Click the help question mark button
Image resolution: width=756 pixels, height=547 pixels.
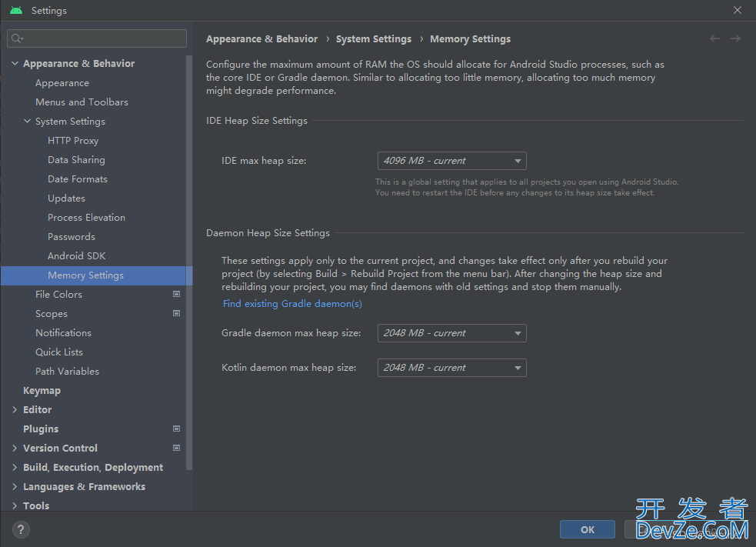point(21,529)
